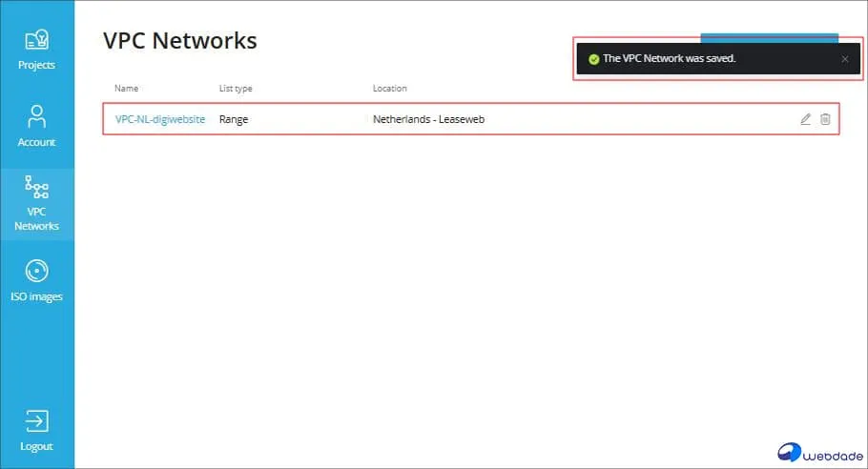The height and width of the screenshot is (469, 868).
Task: Open the VPC-NL-digiwebsite network link
Action: 159,119
